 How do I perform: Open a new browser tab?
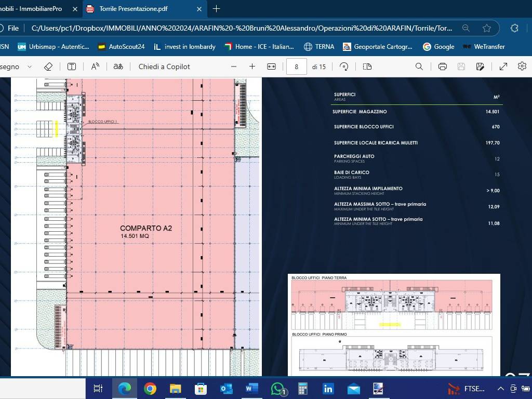pyautogui.click(x=217, y=9)
